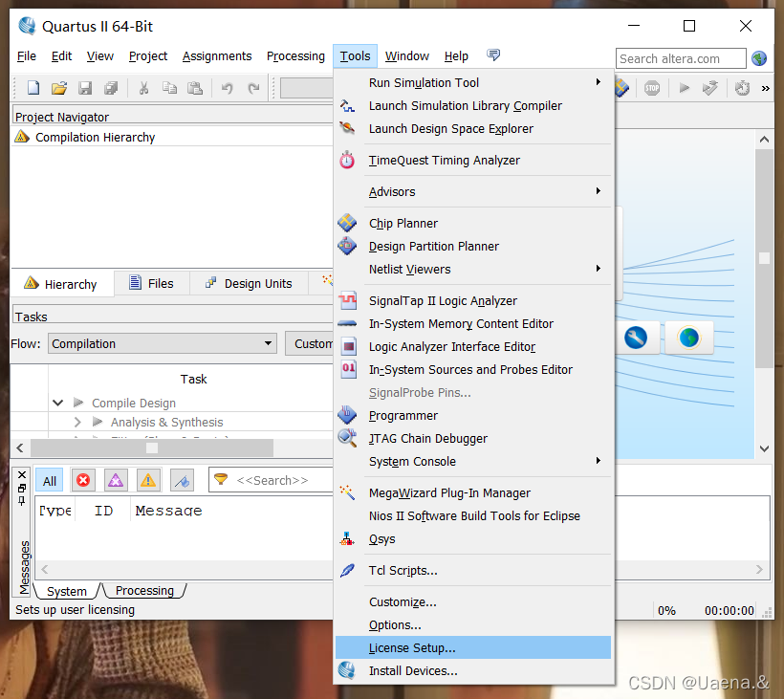This screenshot has height=699, width=784.
Task: Open the Assignments menu
Action: pyautogui.click(x=217, y=56)
